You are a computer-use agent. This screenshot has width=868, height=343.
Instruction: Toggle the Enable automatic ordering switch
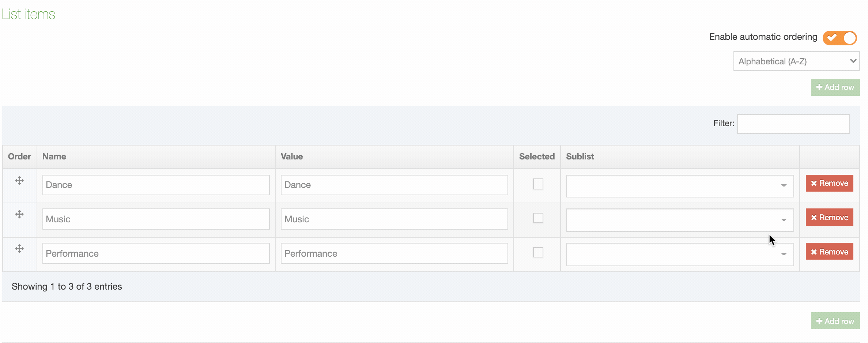[x=839, y=38]
